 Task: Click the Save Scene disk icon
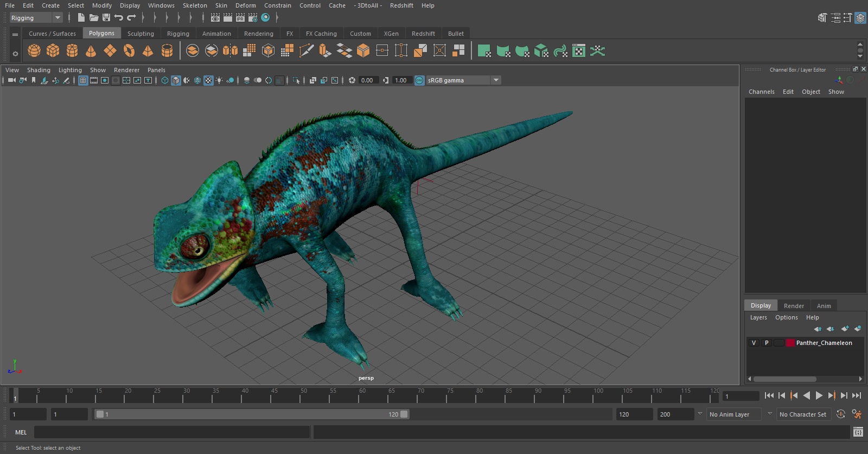pos(106,18)
